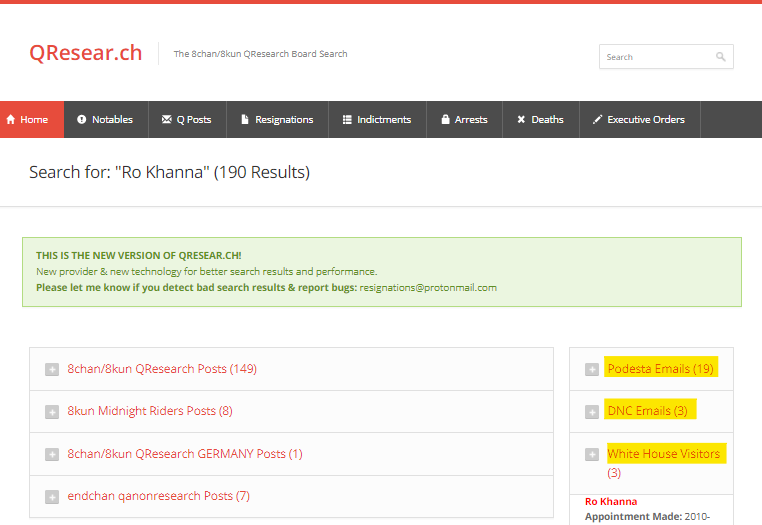Click the Ro Khanna visitor record name

point(611,502)
